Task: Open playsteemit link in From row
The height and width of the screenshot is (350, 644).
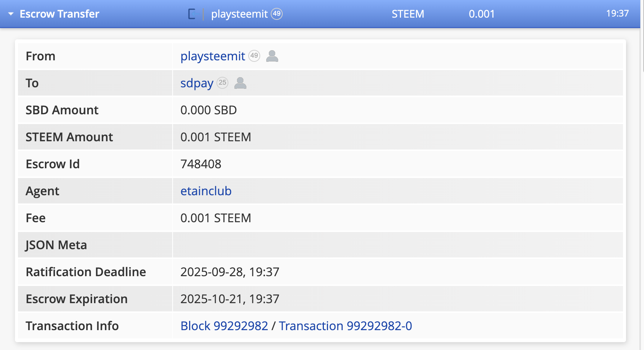Action: [213, 56]
